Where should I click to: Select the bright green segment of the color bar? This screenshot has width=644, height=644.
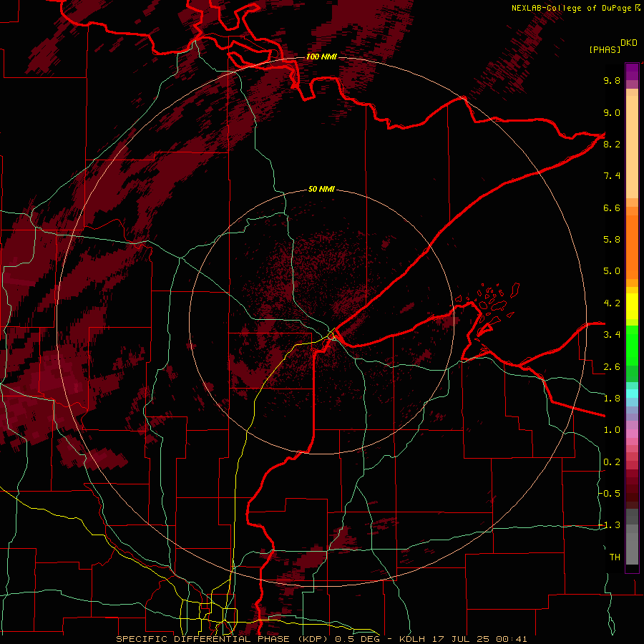click(632, 346)
